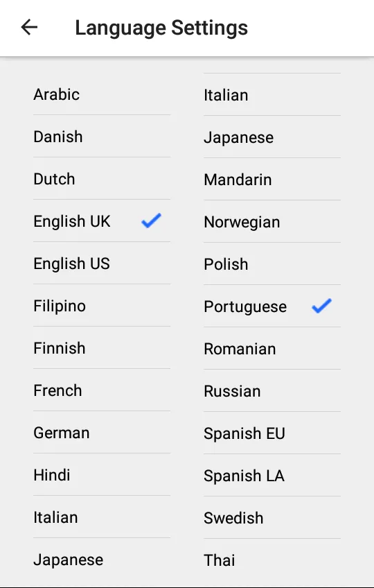
Task: Pick Filipino language
Action: (x=102, y=306)
